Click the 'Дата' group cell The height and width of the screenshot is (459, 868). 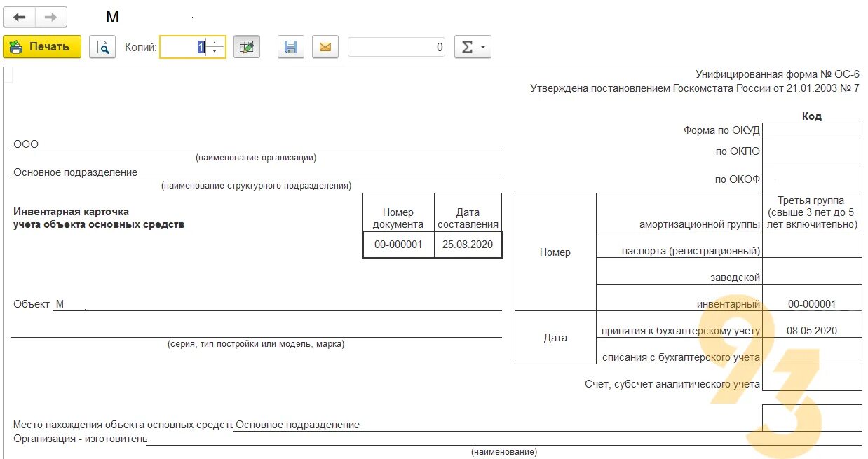555,338
